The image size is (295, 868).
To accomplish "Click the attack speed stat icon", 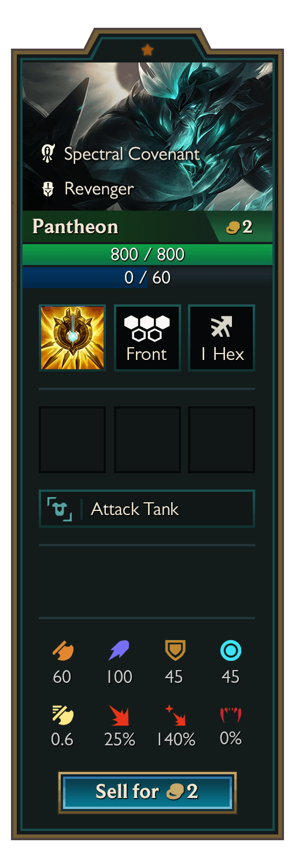I will pyautogui.click(x=63, y=715).
